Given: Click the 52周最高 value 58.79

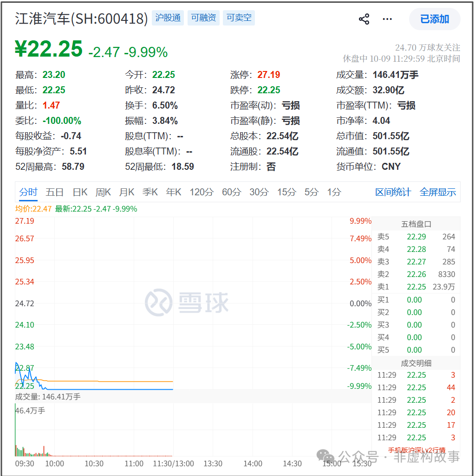Looking at the screenshot, I should (73, 167).
